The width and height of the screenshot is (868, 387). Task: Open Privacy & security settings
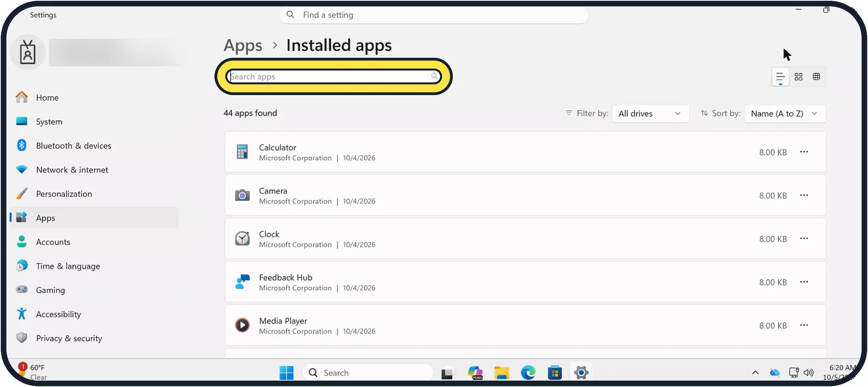tap(94, 338)
